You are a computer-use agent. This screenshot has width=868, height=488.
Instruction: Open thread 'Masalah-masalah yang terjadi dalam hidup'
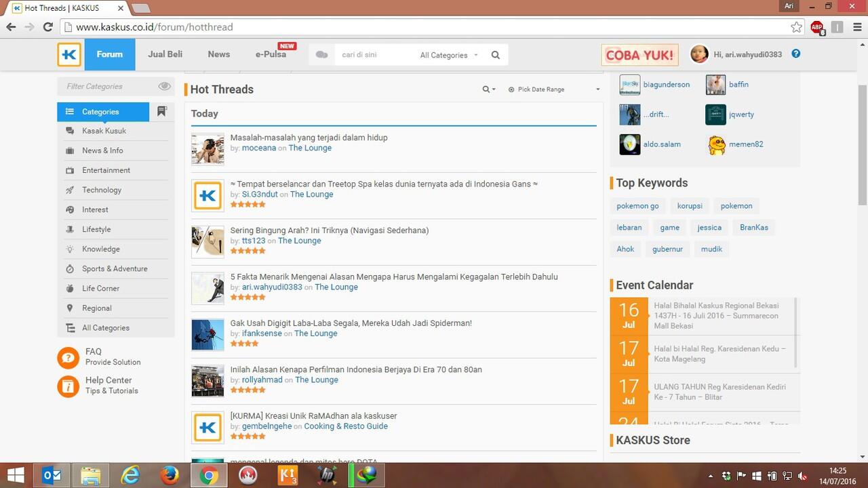click(309, 138)
